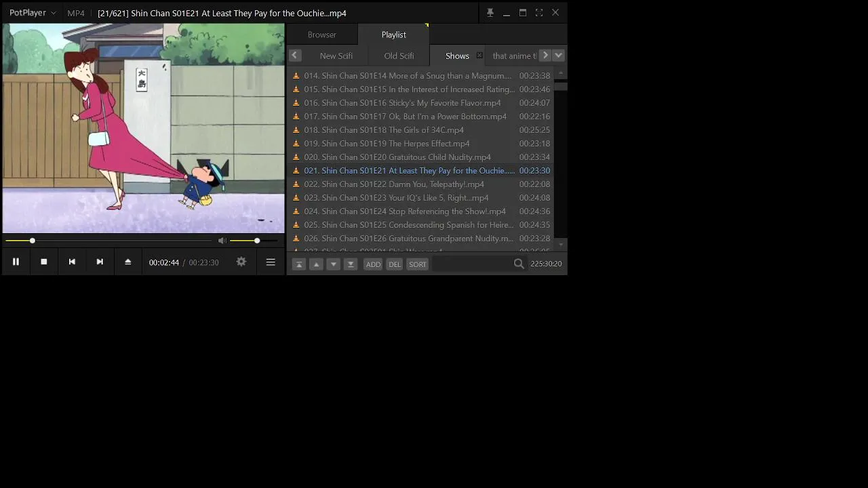
Task: Skip to the next track
Action: coord(100,262)
